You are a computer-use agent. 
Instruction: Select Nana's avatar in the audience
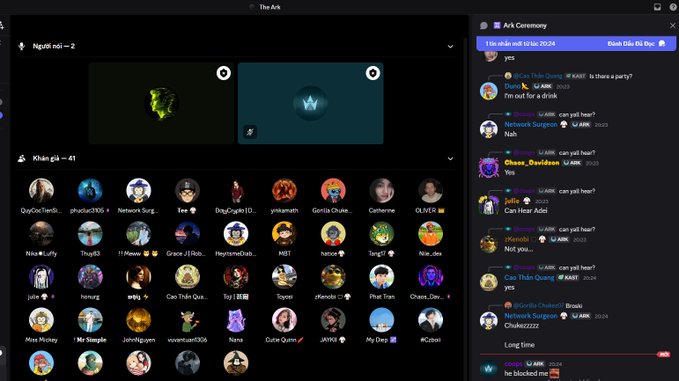[236, 320]
